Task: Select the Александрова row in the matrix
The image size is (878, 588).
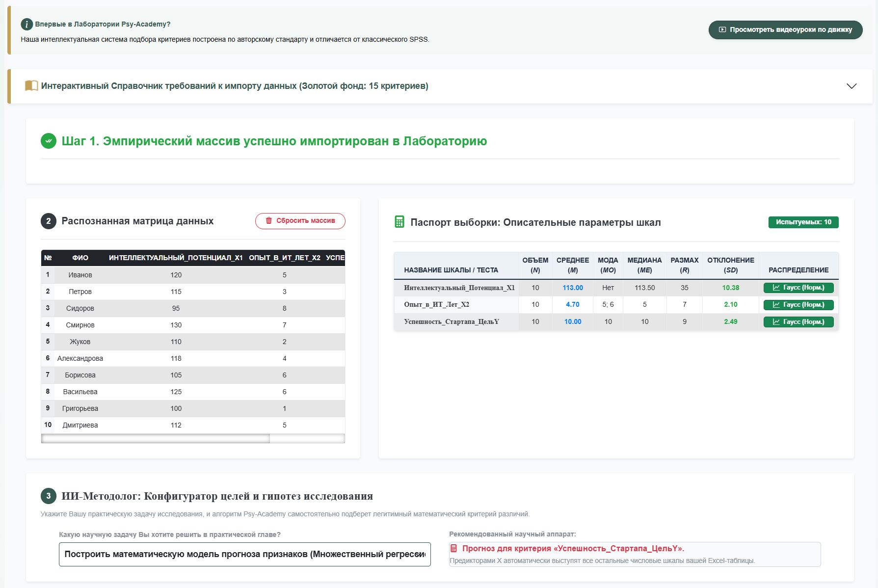Action: tap(193, 358)
